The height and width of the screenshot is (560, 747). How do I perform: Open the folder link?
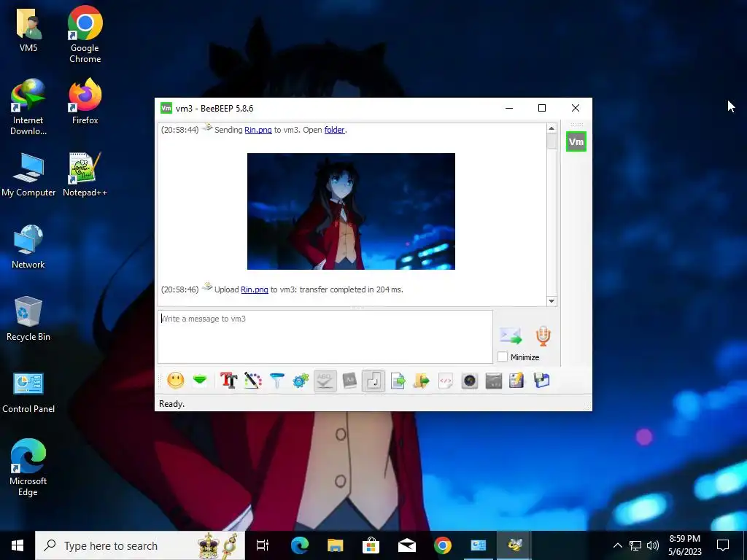pyautogui.click(x=334, y=130)
